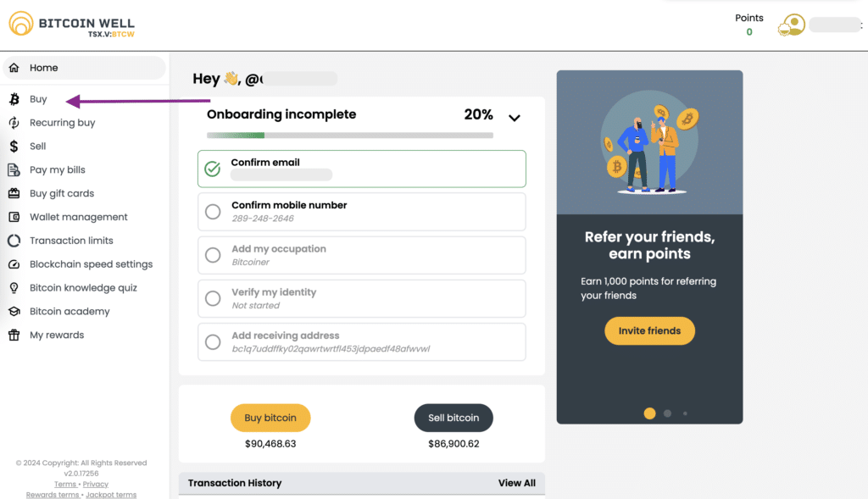Collapse the Onboarding incomplete chevron
Image resolution: width=868 pixels, height=499 pixels.
coord(515,118)
